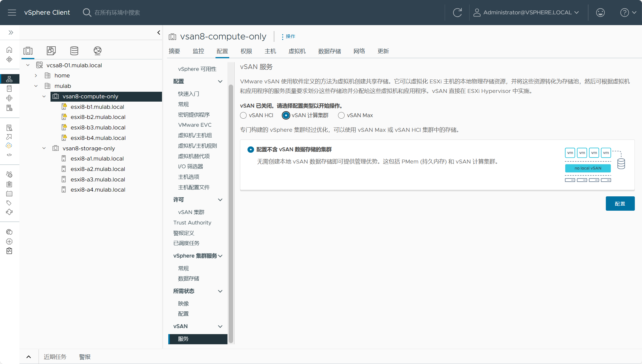Collapse the 许可 section
This screenshot has height=364, width=642.
pyautogui.click(x=220, y=200)
